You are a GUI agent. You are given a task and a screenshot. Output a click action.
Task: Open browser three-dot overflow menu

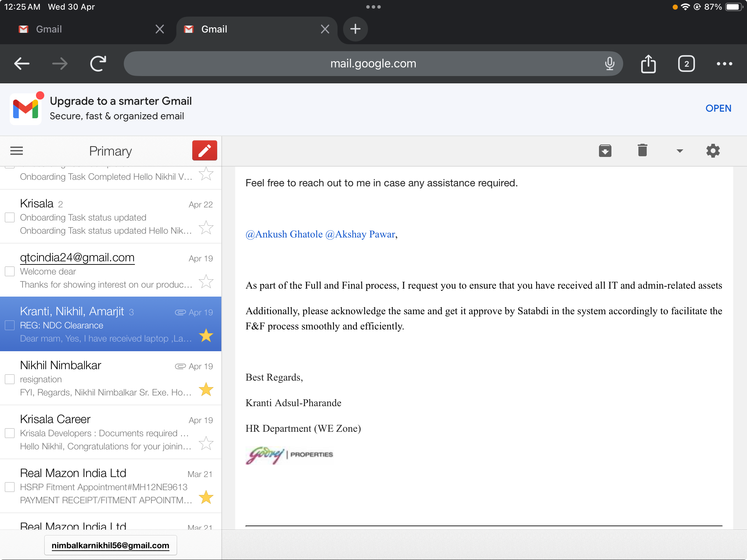tap(724, 64)
